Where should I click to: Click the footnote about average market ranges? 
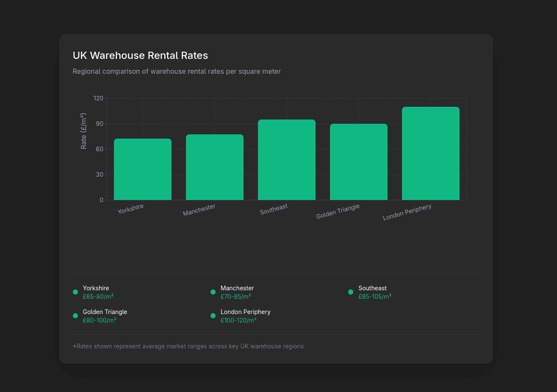pos(188,346)
